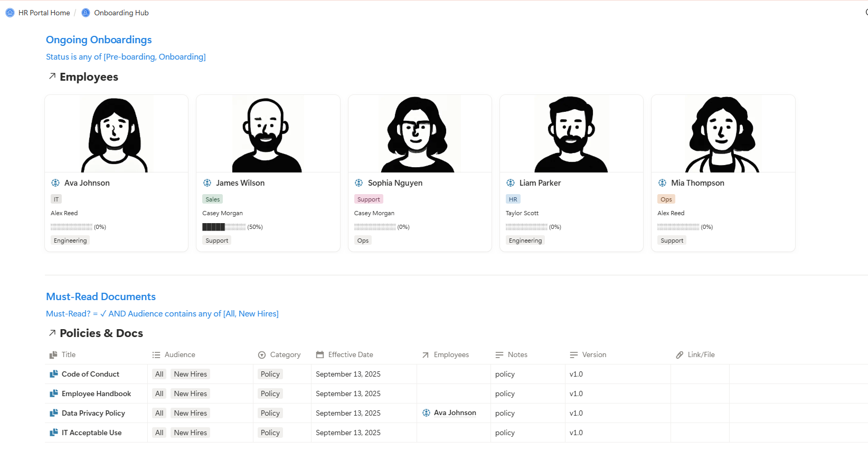The height and width of the screenshot is (461, 868).
Task: Click the Category column select icon
Action: click(262, 355)
